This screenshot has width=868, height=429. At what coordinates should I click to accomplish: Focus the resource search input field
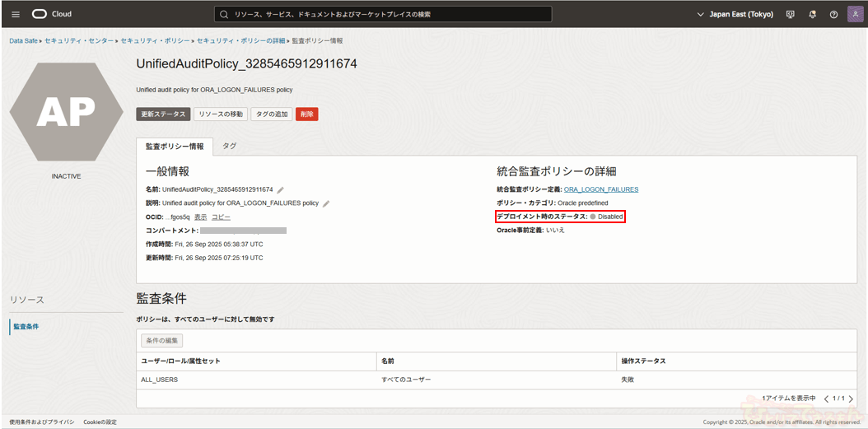pyautogui.click(x=383, y=14)
